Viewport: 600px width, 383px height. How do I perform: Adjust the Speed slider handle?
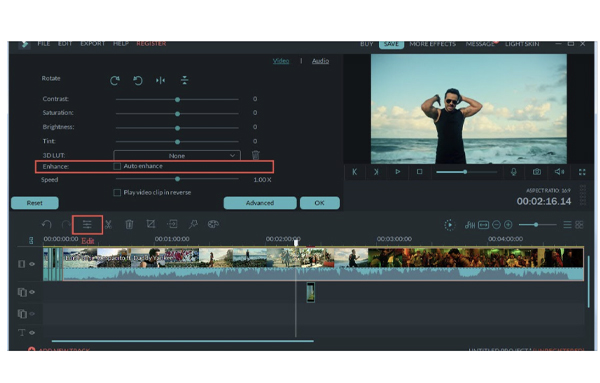click(x=177, y=179)
